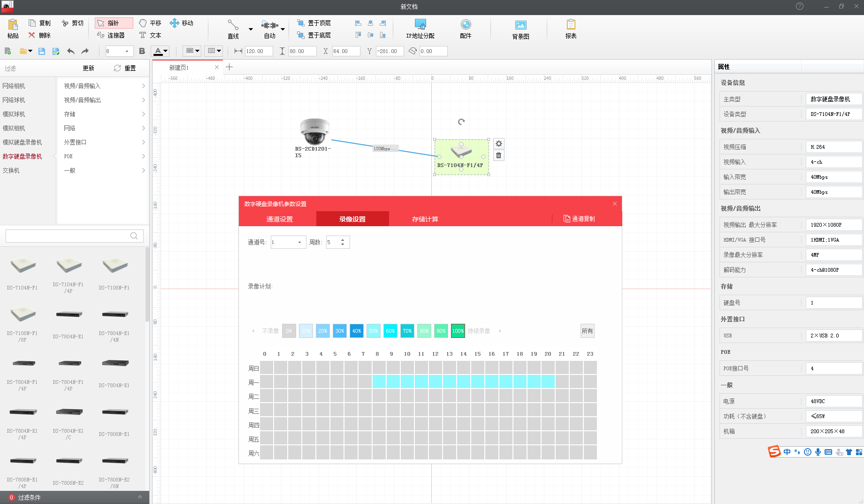Open the font size dropdown
This screenshot has height=504, width=864.
tap(127, 51)
